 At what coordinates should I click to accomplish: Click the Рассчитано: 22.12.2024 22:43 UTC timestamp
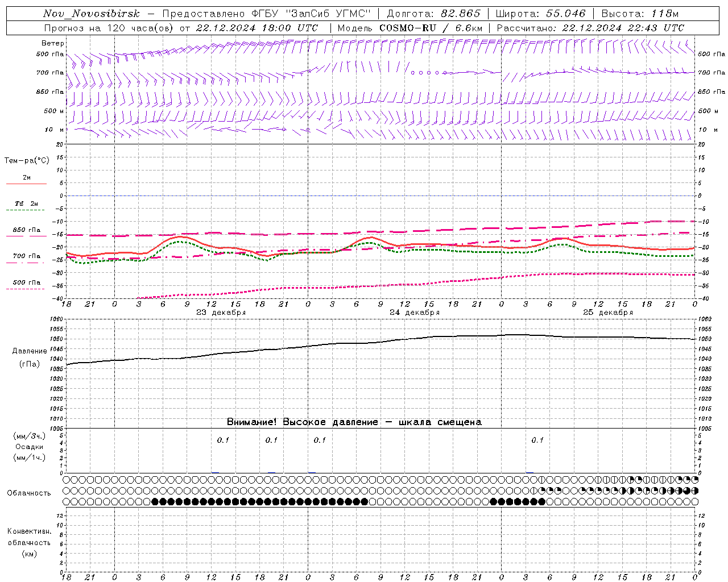pos(590,28)
